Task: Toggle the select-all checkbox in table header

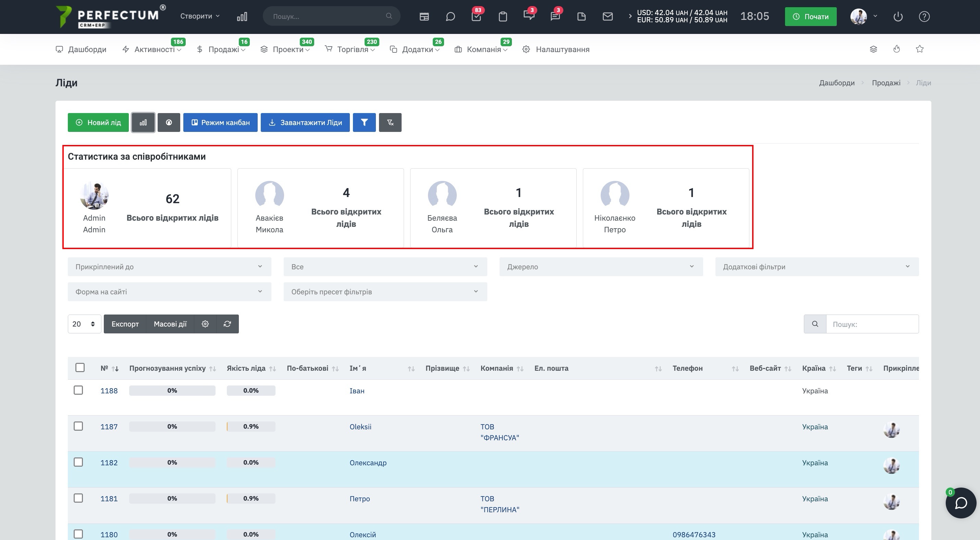Action: pos(80,367)
